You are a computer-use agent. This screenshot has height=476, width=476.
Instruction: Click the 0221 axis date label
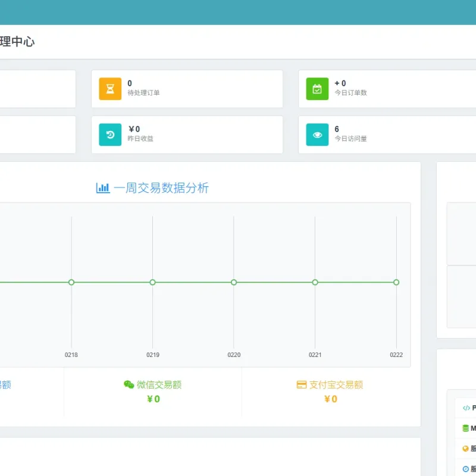315,355
